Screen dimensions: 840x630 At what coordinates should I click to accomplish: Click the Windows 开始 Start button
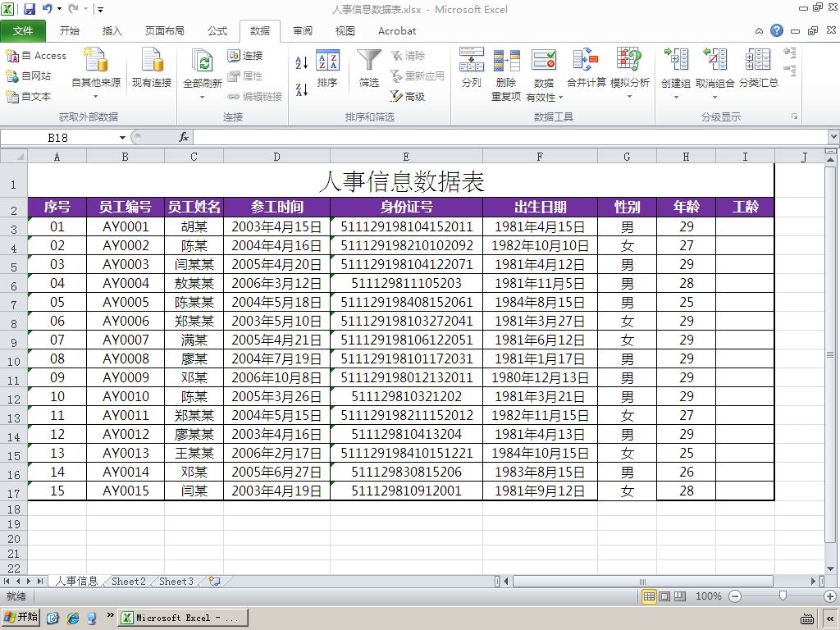point(21,617)
